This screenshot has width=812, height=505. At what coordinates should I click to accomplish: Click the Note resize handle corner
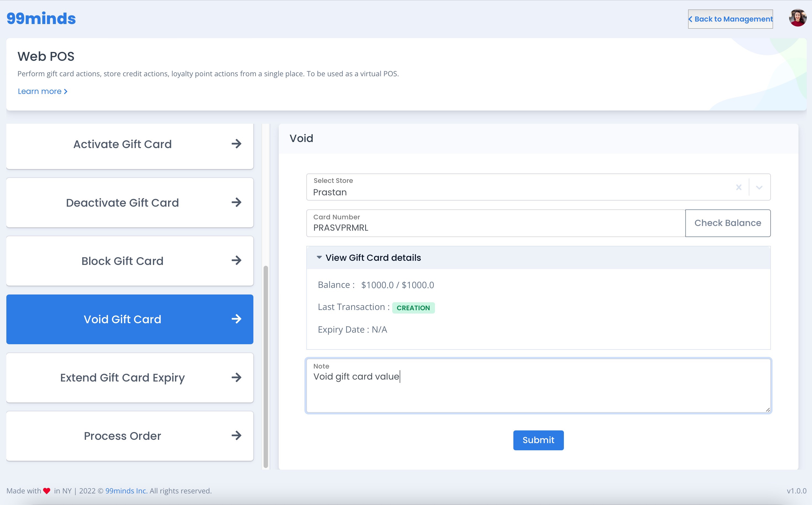pyautogui.click(x=768, y=410)
